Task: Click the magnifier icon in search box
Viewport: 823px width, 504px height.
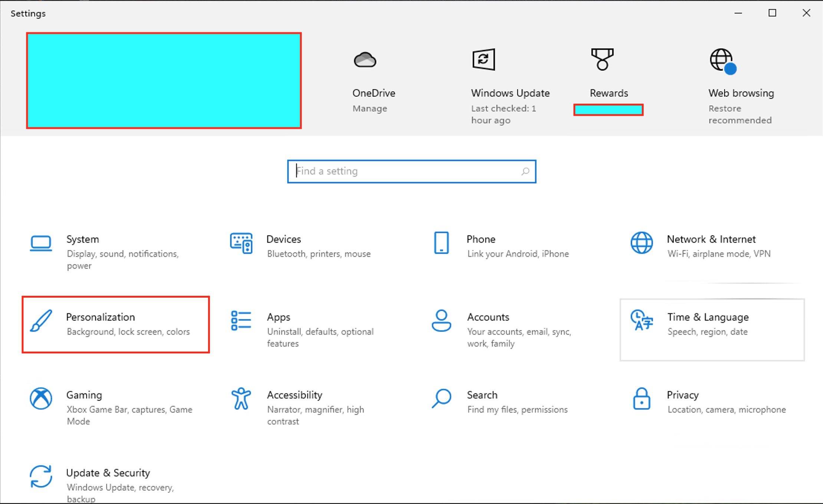Action: point(525,171)
